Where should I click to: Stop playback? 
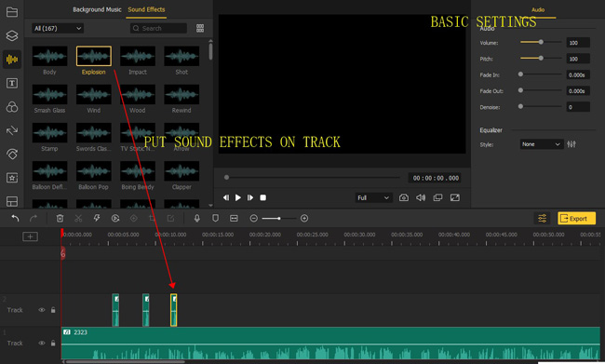tap(262, 197)
